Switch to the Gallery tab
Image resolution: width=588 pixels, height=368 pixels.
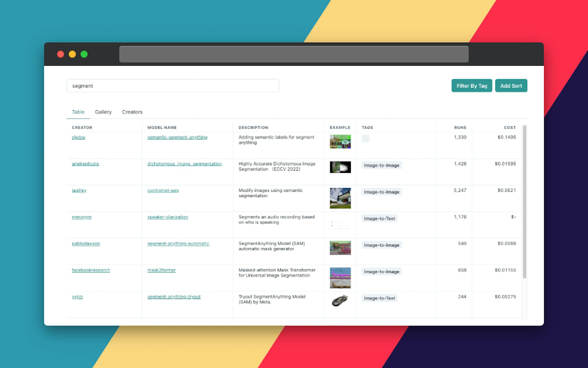click(103, 112)
